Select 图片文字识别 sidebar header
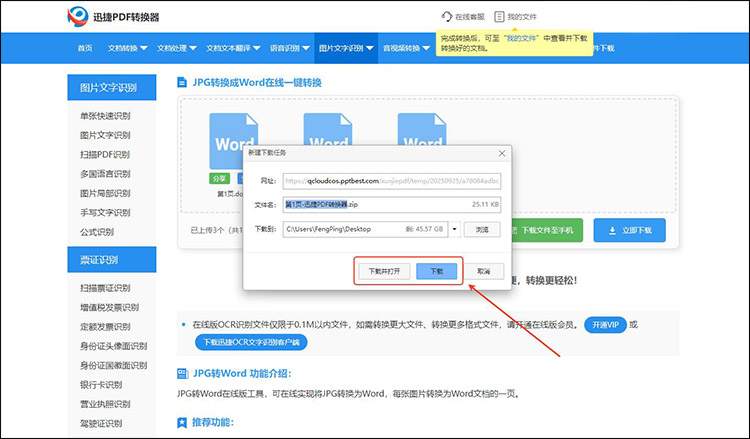The height and width of the screenshot is (439, 750). pos(111,88)
